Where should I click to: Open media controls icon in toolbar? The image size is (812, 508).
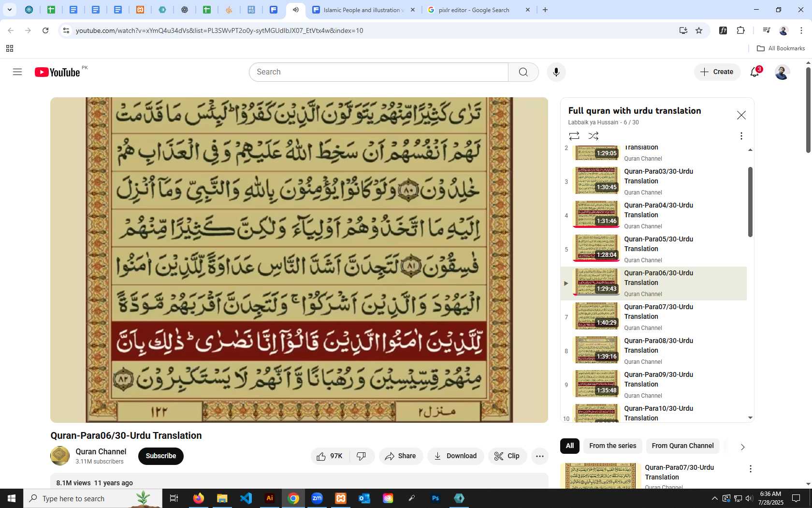click(766, 30)
